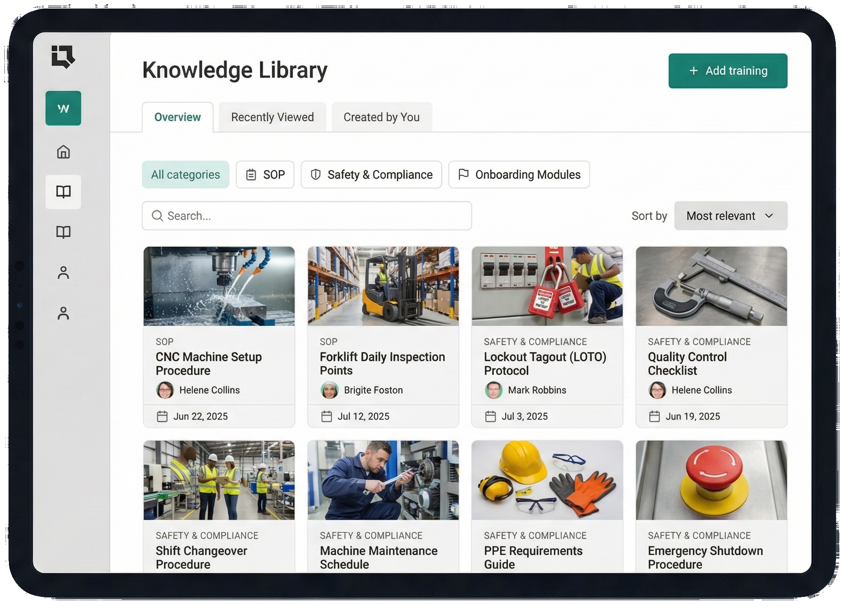Open the forklift warehouse thumbnail
This screenshot has width=843, height=616.
pos(383,286)
